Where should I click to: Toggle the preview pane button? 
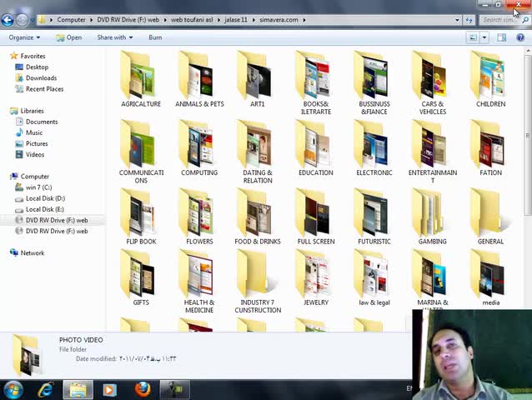pyautogui.click(x=501, y=37)
